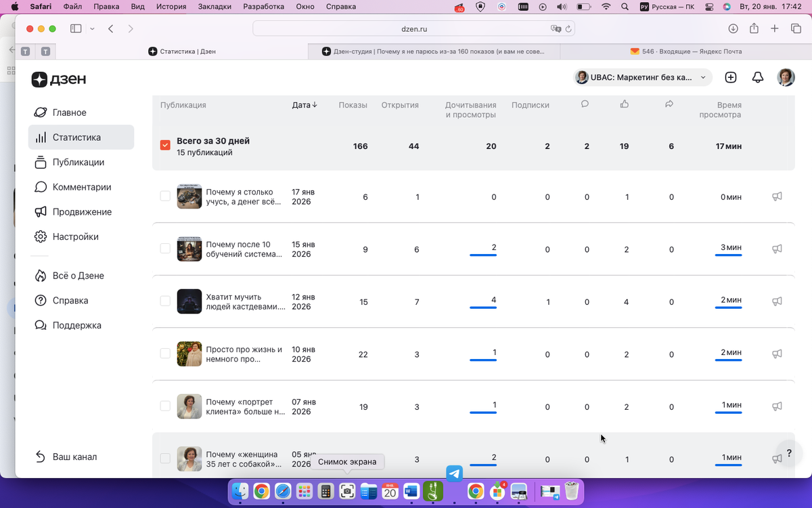
Task: Click the Дзен logo
Action: [x=59, y=79]
